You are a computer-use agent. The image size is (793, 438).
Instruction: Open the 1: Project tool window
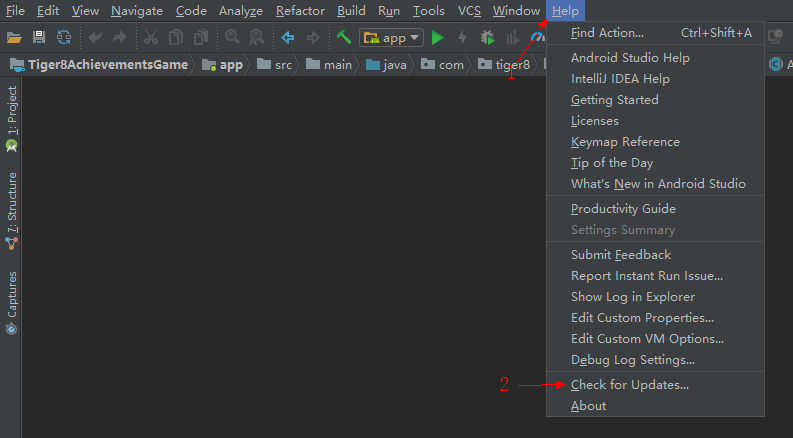[x=12, y=119]
